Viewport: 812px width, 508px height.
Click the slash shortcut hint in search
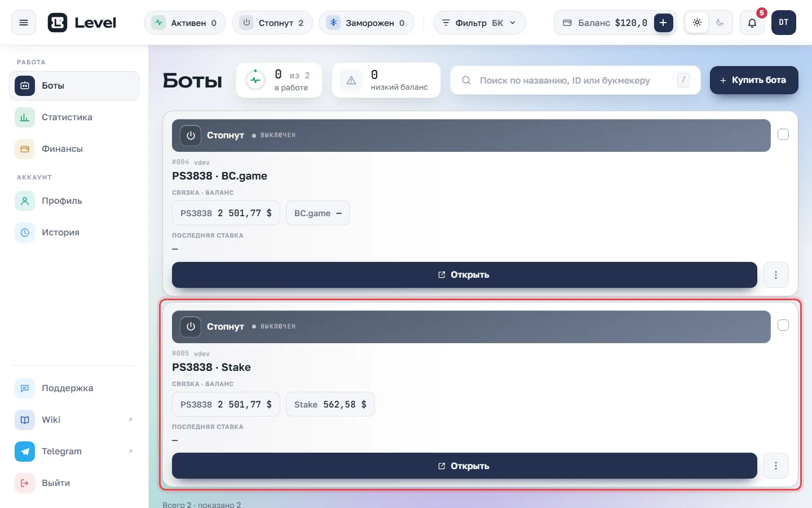[x=683, y=80]
